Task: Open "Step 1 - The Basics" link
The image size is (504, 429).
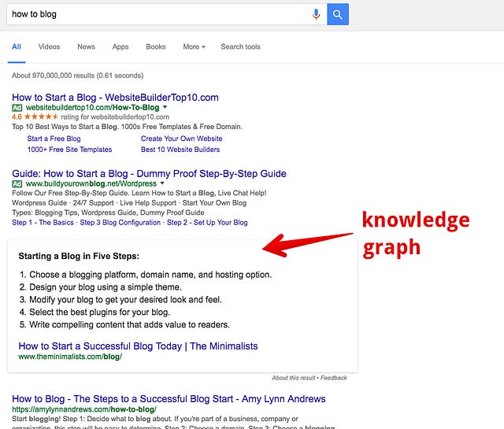Action: [x=43, y=223]
